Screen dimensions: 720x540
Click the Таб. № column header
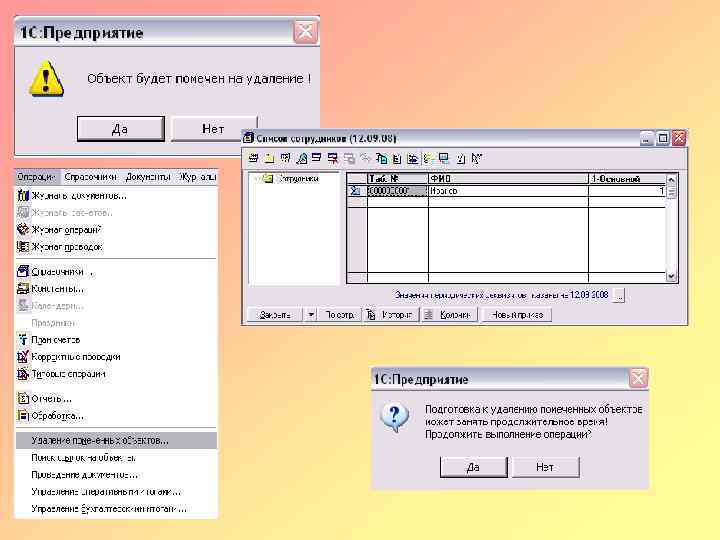(x=398, y=179)
